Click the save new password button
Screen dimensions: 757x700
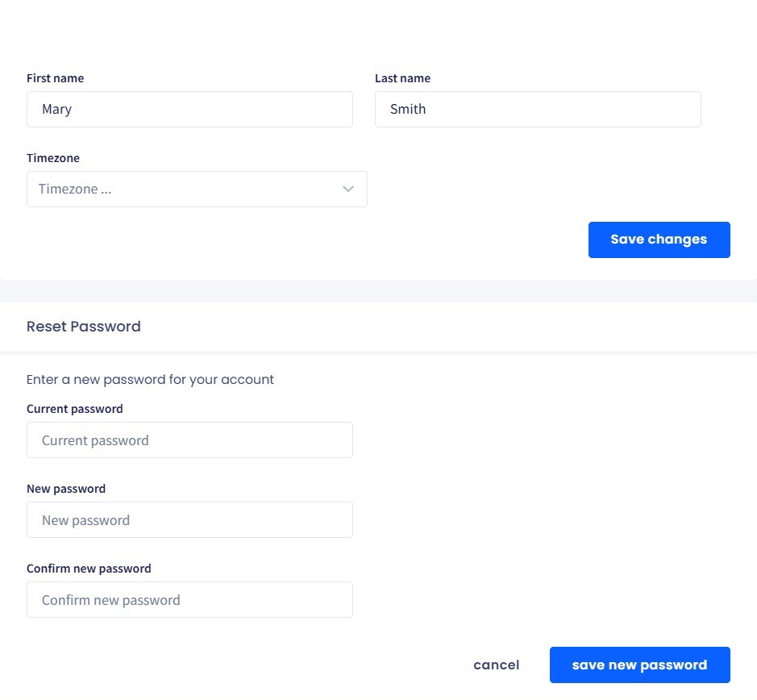pos(639,665)
